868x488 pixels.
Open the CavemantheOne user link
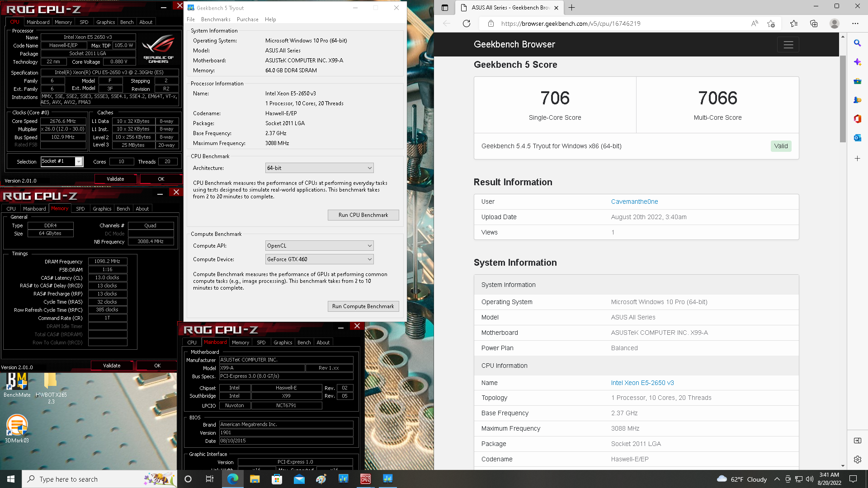click(x=634, y=202)
